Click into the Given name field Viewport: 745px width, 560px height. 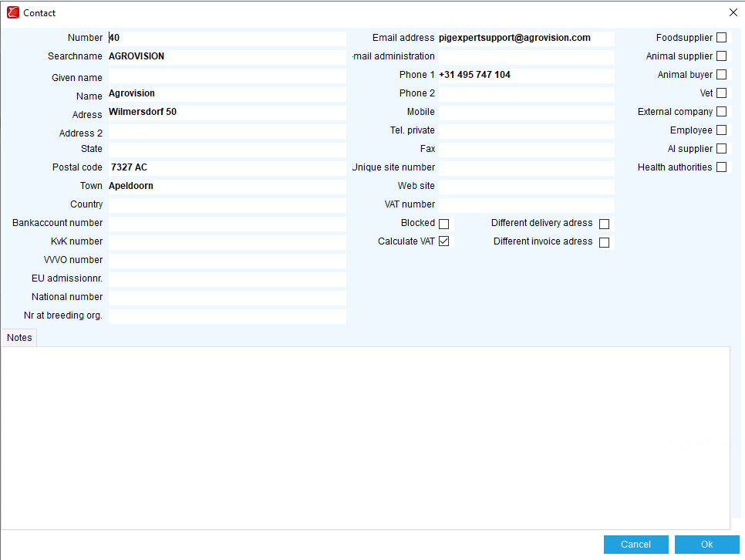pyautogui.click(x=227, y=76)
